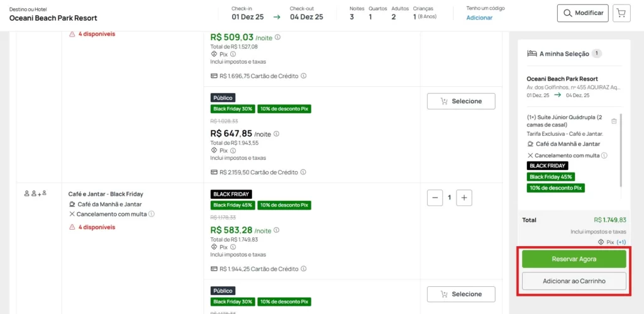The height and width of the screenshot is (314, 644).
Task: Open the Check-in date 01 Dez 25
Action: [247, 17]
